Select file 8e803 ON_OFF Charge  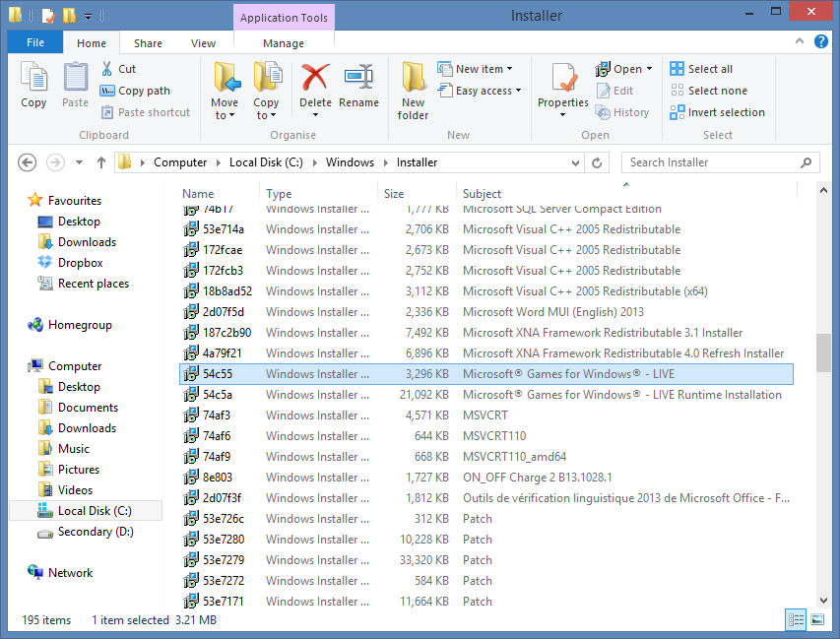[x=485, y=478]
